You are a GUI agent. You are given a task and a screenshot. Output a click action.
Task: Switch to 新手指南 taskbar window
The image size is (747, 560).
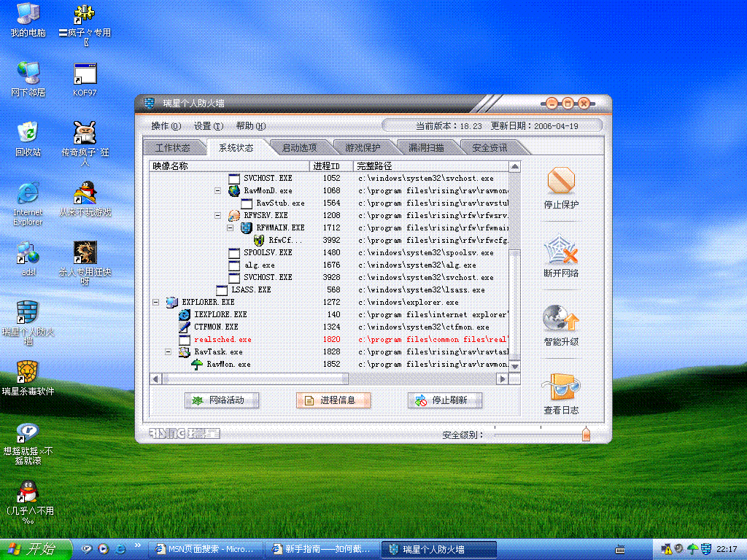pyautogui.click(x=322, y=550)
